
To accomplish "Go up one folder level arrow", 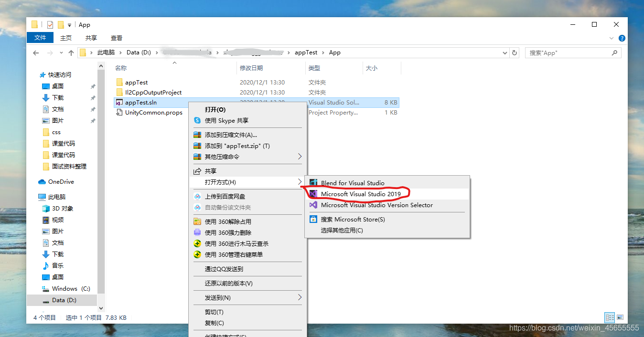I will click(x=71, y=53).
